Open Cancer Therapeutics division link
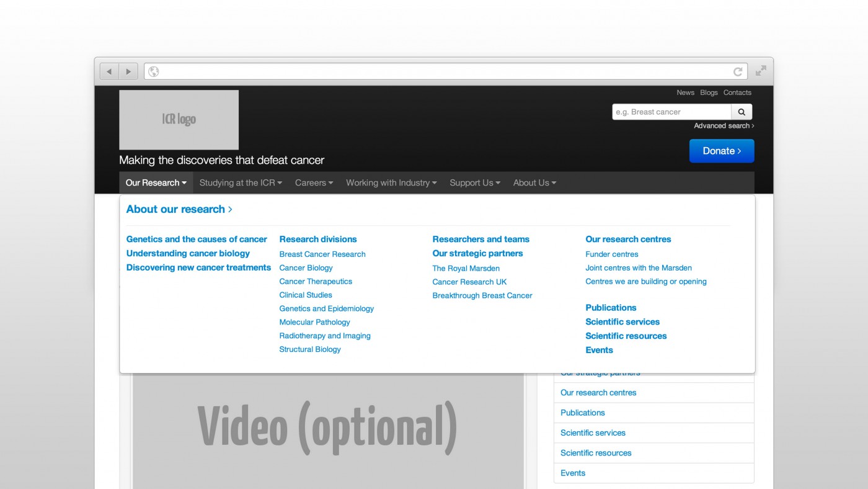 click(316, 281)
